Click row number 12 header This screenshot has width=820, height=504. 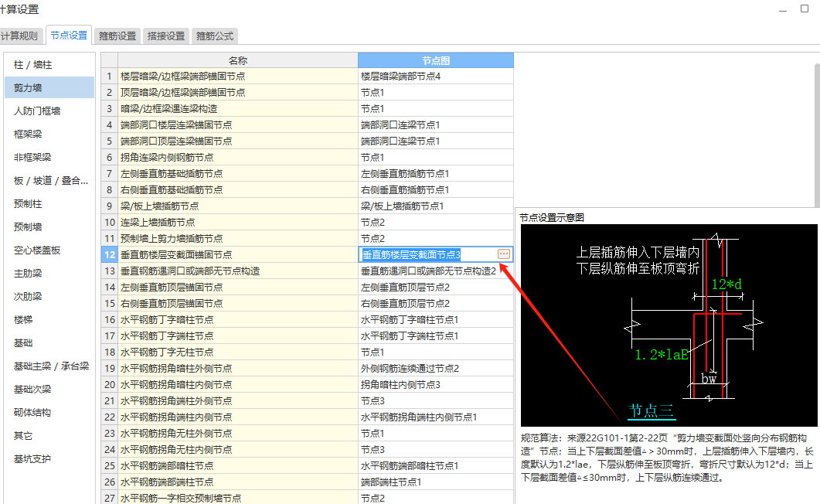click(x=109, y=254)
